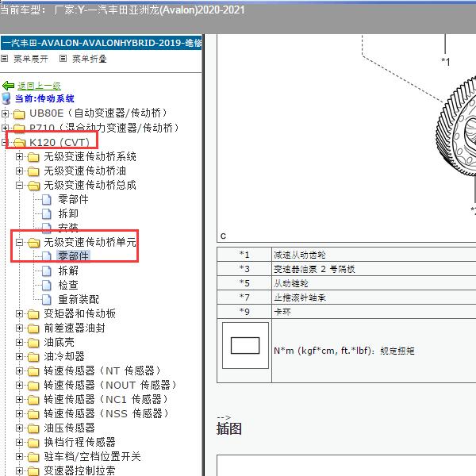The image size is (476, 476).
Task: Open the 重新装配 document
Action: (x=79, y=299)
